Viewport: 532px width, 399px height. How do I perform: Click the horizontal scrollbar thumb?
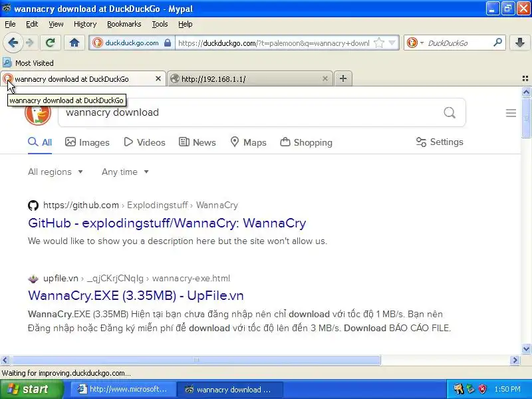[x=196, y=360]
